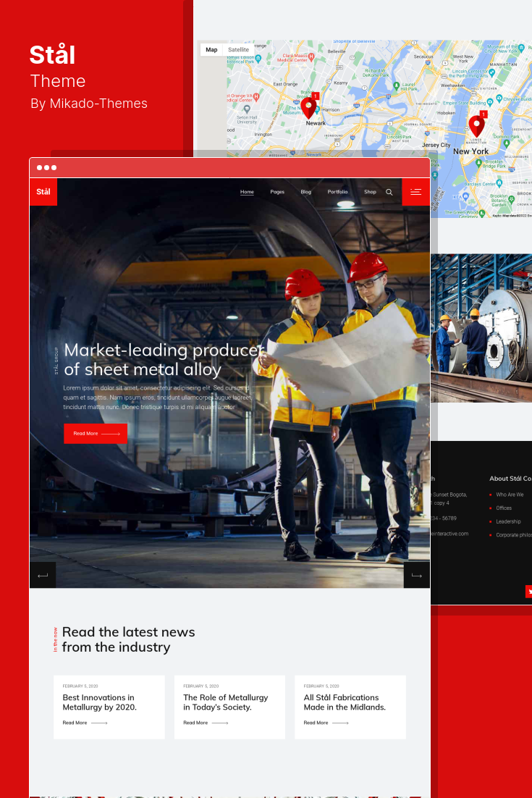Click the About Stål footer heading
Viewport: 532px width, 798px height.
coord(510,479)
